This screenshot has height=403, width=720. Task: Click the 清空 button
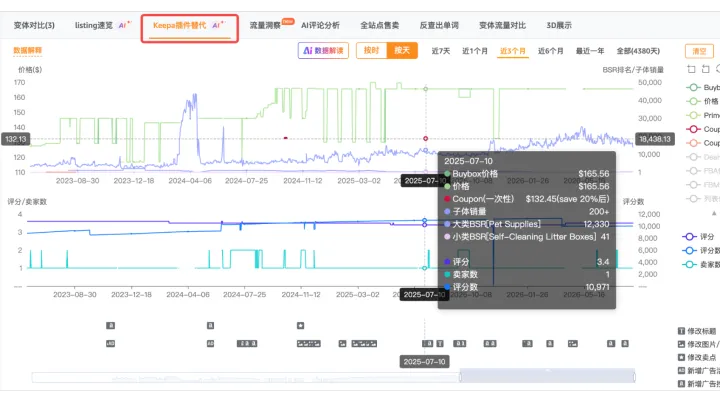click(x=699, y=51)
